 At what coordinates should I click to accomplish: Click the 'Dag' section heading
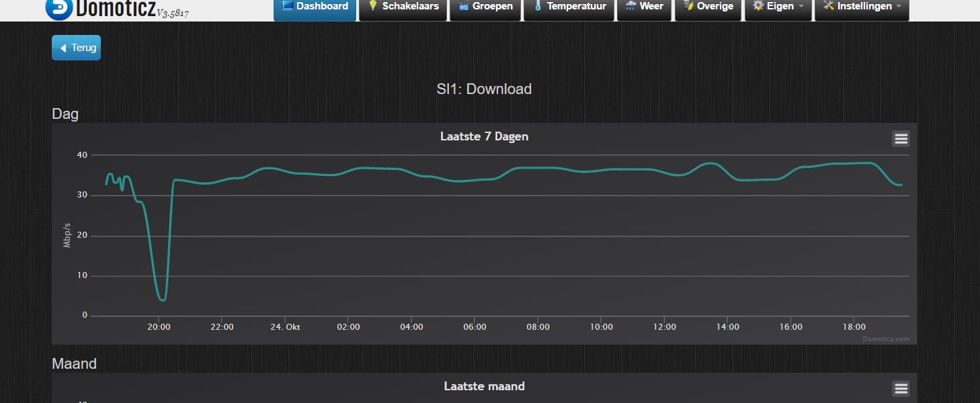pos(65,114)
